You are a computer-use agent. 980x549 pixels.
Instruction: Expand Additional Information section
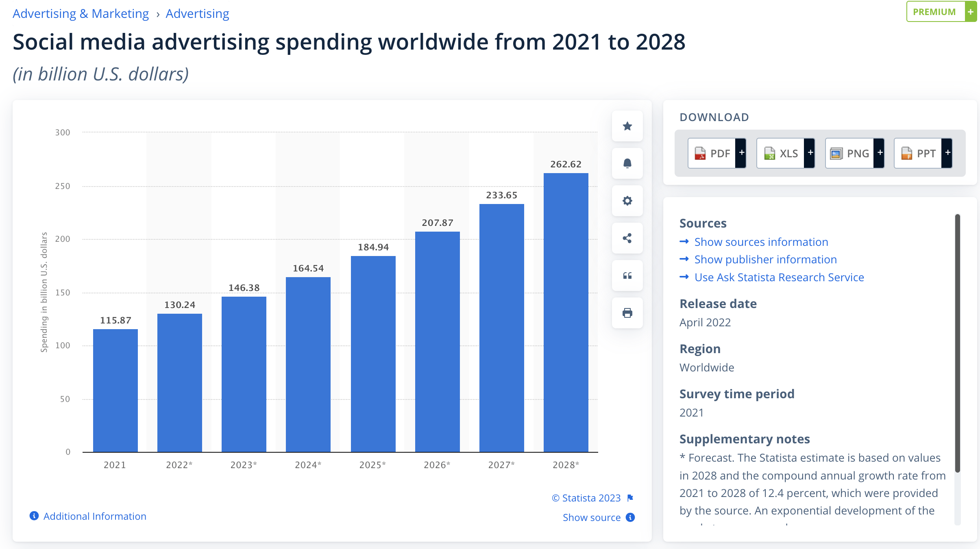click(x=94, y=516)
